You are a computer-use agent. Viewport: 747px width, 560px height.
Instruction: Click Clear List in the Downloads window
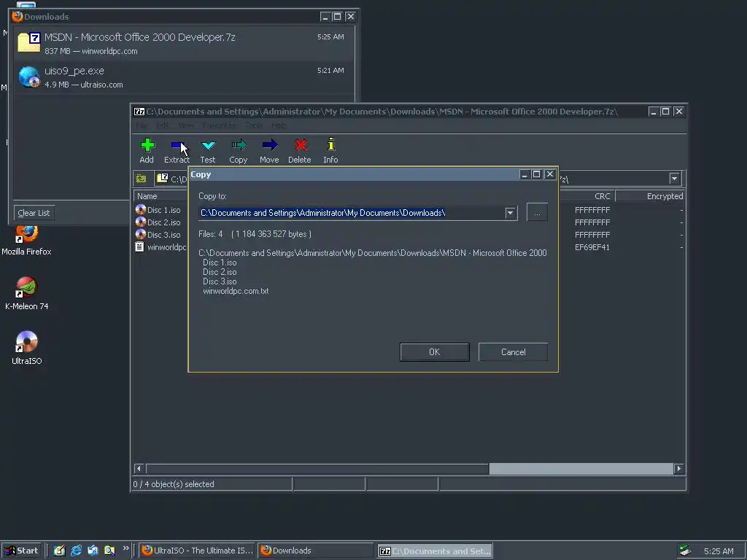[x=34, y=213]
